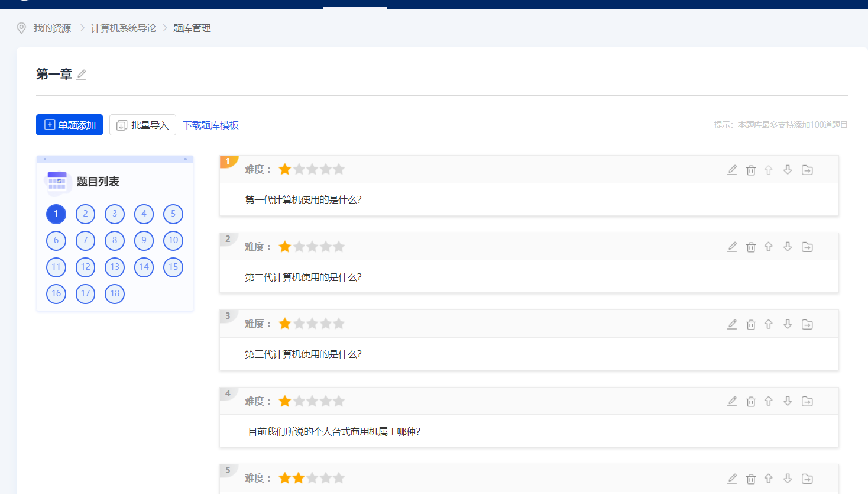Click the location pin icon in the breadcrumb

(x=21, y=28)
